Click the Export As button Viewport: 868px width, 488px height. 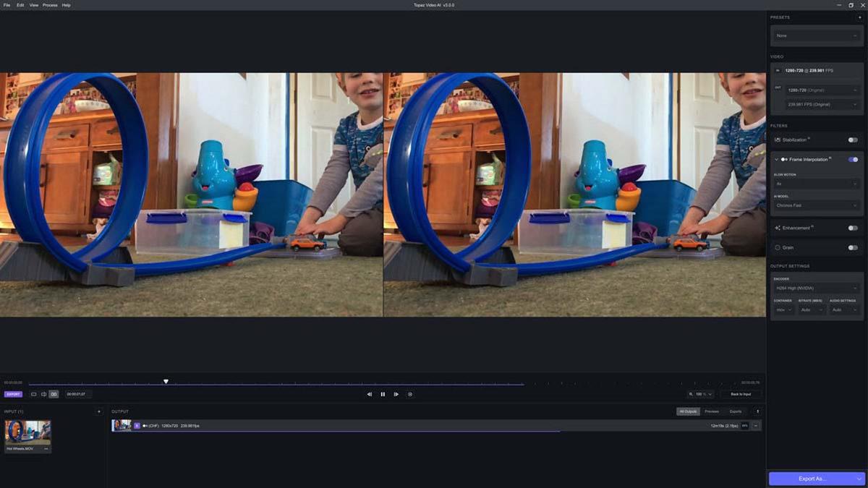(814, 478)
